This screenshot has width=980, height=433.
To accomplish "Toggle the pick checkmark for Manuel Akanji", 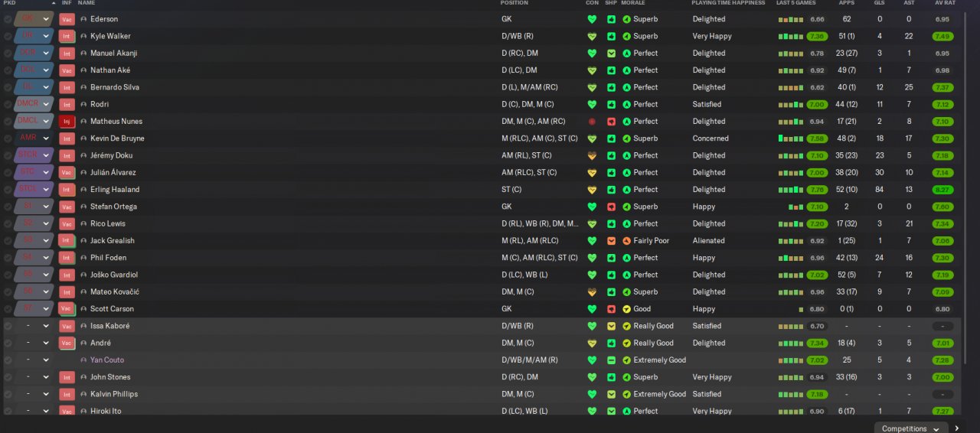I will [x=8, y=53].
